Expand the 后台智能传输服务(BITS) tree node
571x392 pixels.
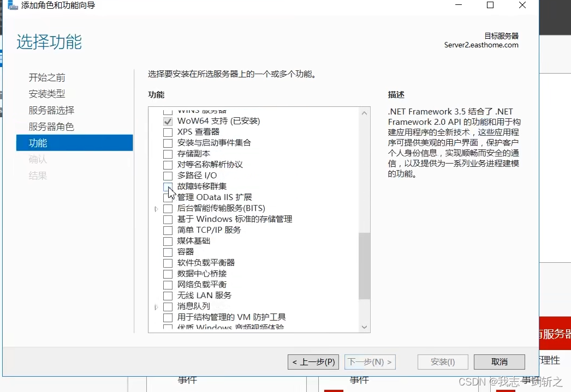tap(156, 209)
